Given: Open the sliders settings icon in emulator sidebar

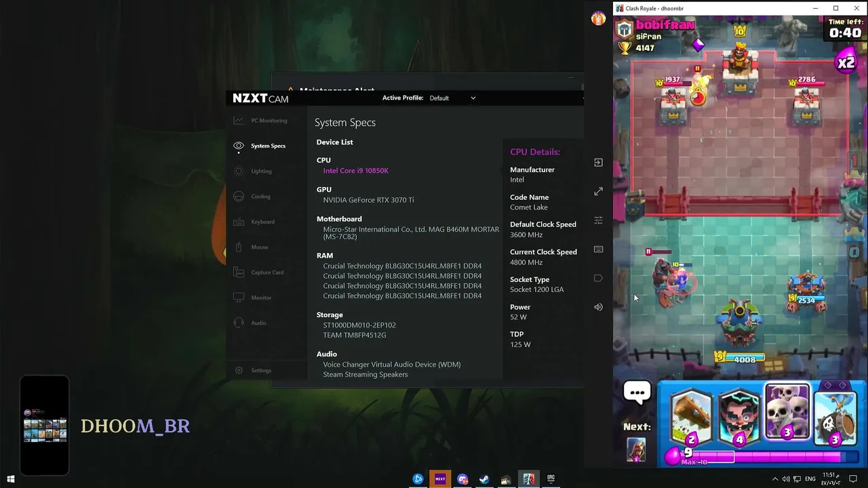Looking at the screenshot, I should coord(598,220).
